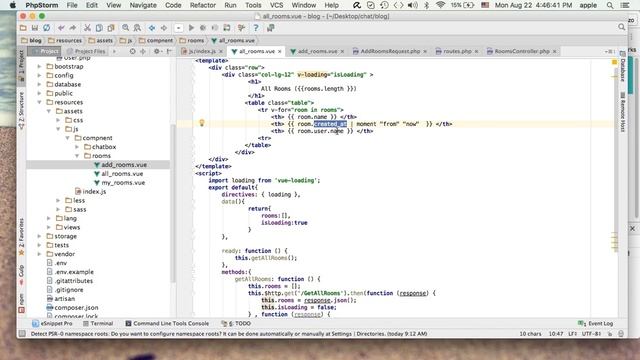This screenshot has height=360, width=640.
Task: Click the navigate Forward toolbar icon
Action: click(x=164, y=28)
